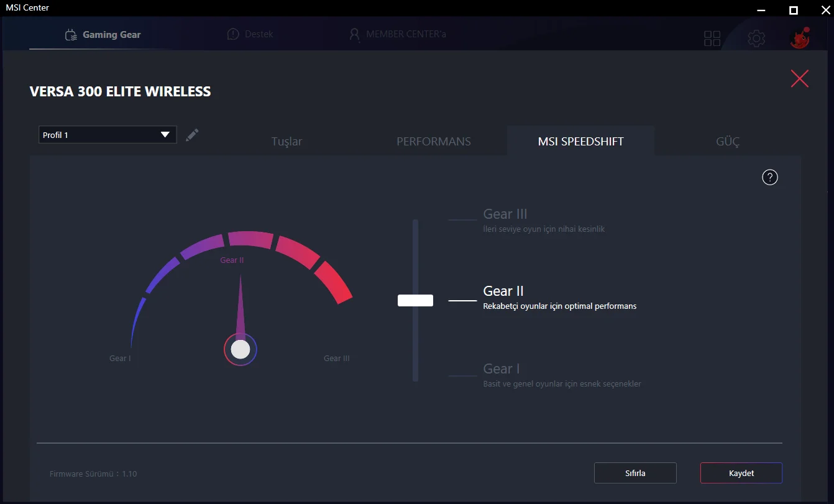Image resolution: width=834 pixels, height=504 pixels.
Task: Open the Gaming Gear section
Action: [x=103, y=35]
